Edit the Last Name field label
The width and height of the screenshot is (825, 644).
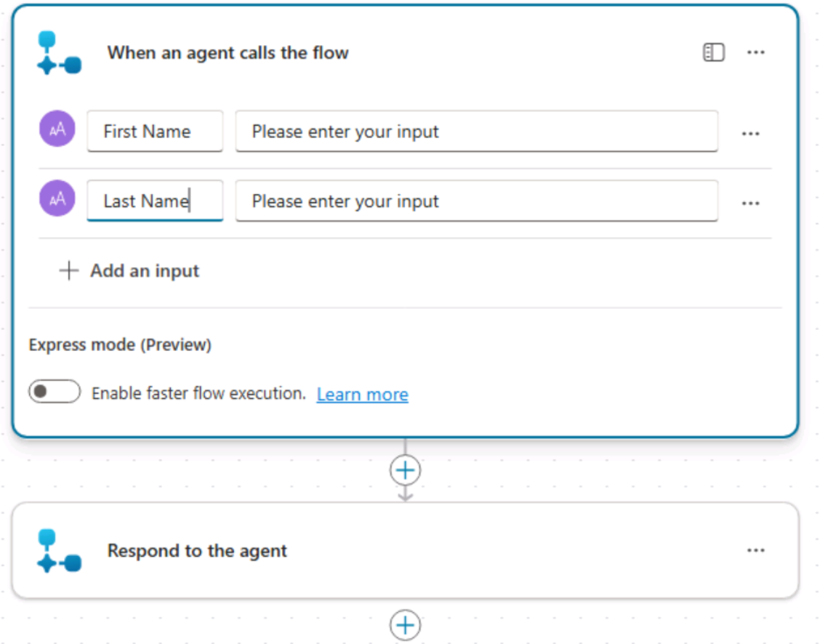tap(155, 201)
